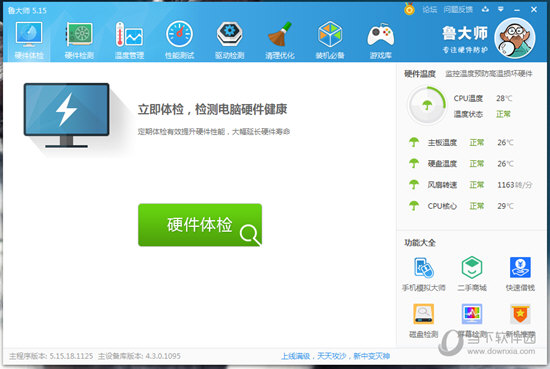Click 主板温度 26℃ value

pos(505,142)
